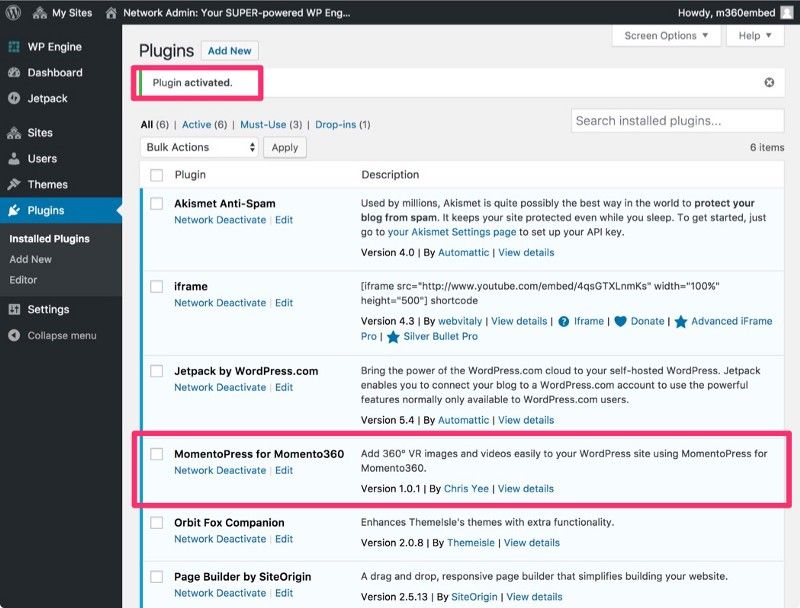
Task: Open the SiteOrigin author link
Action: (x=474, y=597)
